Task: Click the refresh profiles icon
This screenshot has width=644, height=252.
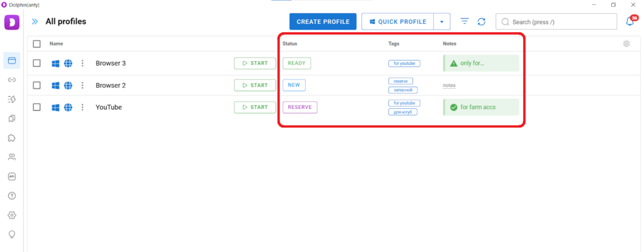Action: (481, 21)
